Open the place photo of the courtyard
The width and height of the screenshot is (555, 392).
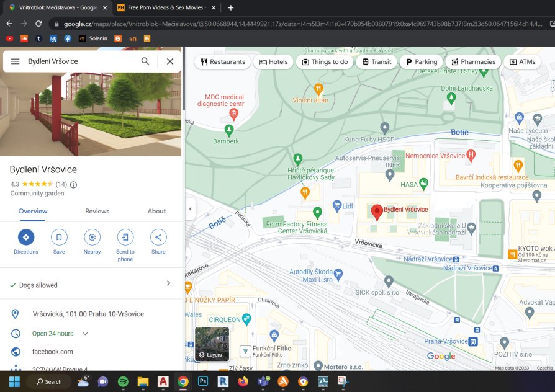click(91, 114)
